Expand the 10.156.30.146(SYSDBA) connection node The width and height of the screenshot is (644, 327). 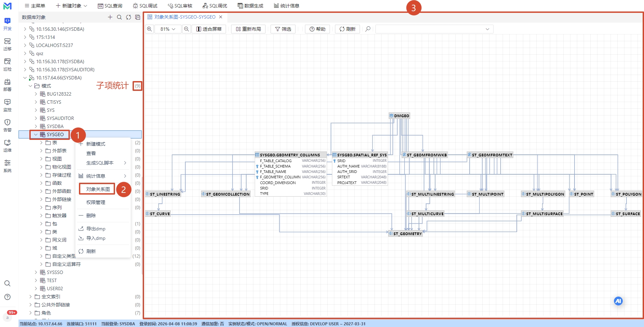[x=25, y=29]
